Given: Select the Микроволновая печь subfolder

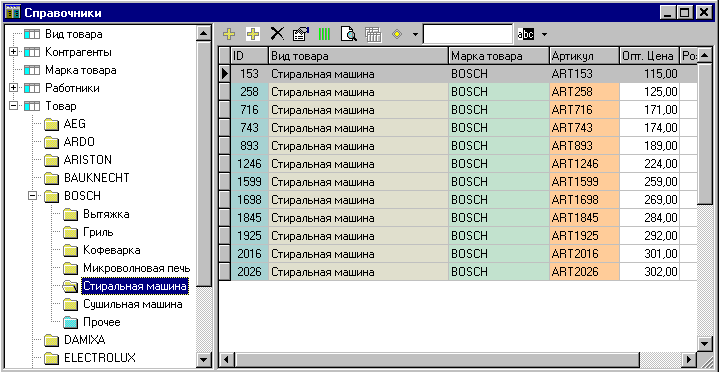Looking at the screenshot, I should [x=136, y=268].
